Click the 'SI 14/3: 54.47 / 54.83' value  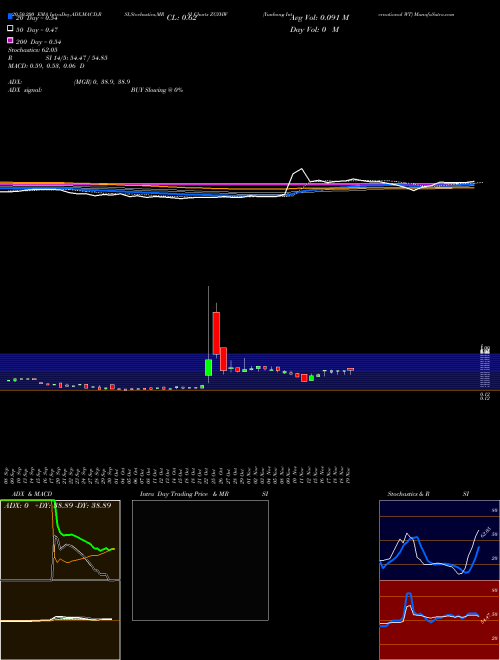coord(77,58)
